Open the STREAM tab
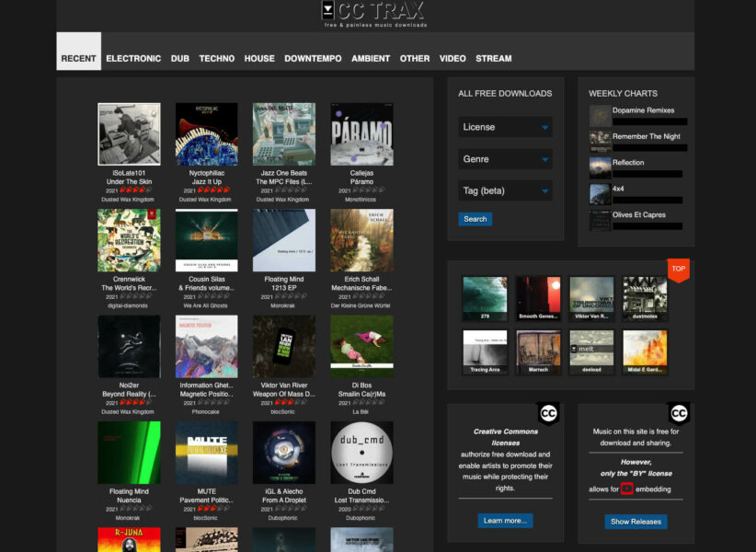The width and height of the screenshot is (756, 552). click(494, 58)
